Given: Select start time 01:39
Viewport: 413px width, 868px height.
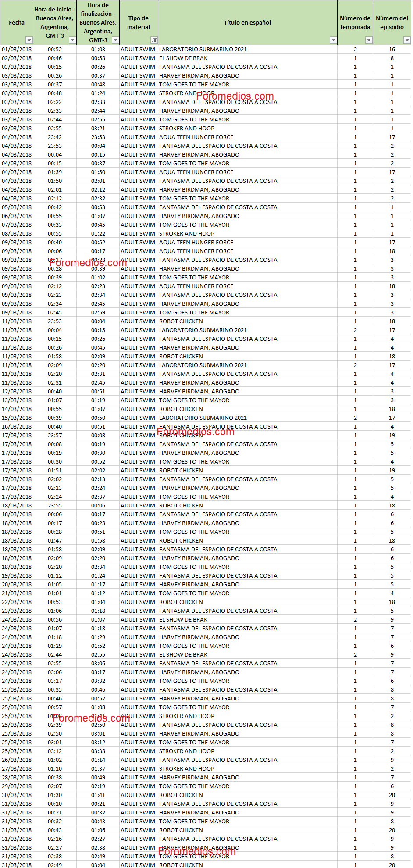Looking at the screenshot, I should pos(55,172).
